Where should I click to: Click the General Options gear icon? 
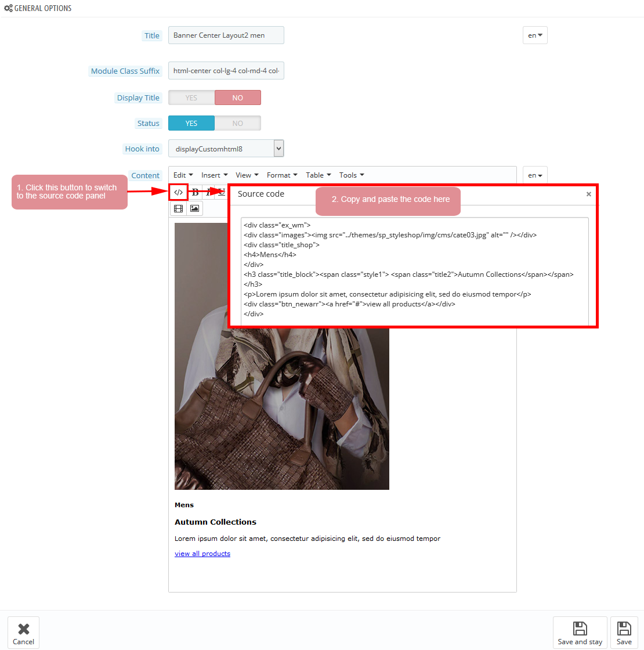coord(8,8)
